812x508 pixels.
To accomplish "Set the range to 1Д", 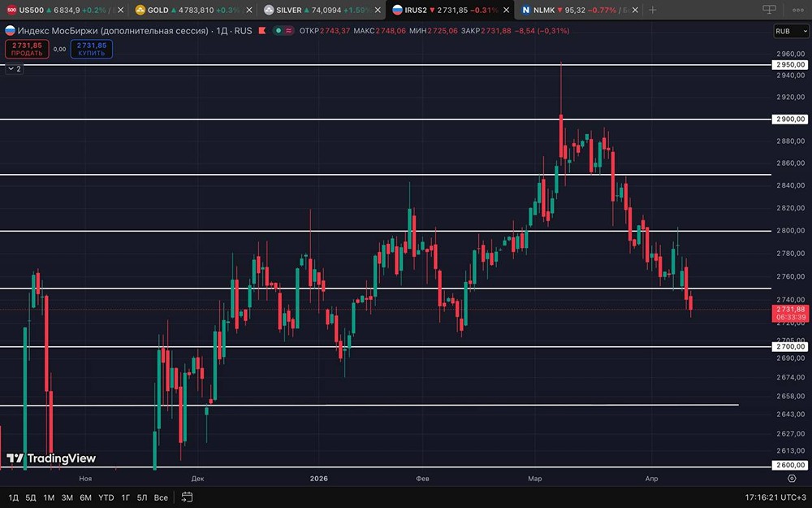I will 14,497.
